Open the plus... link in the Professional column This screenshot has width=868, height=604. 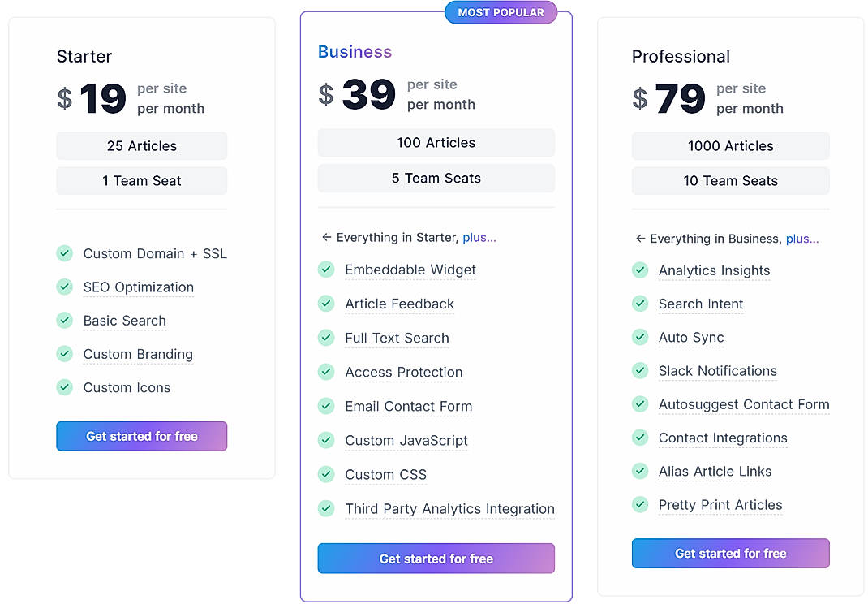pos(801,239)
